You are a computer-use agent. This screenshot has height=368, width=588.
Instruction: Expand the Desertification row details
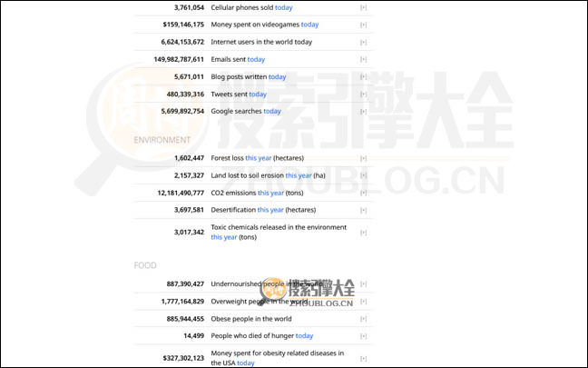(x=364, y=210)
